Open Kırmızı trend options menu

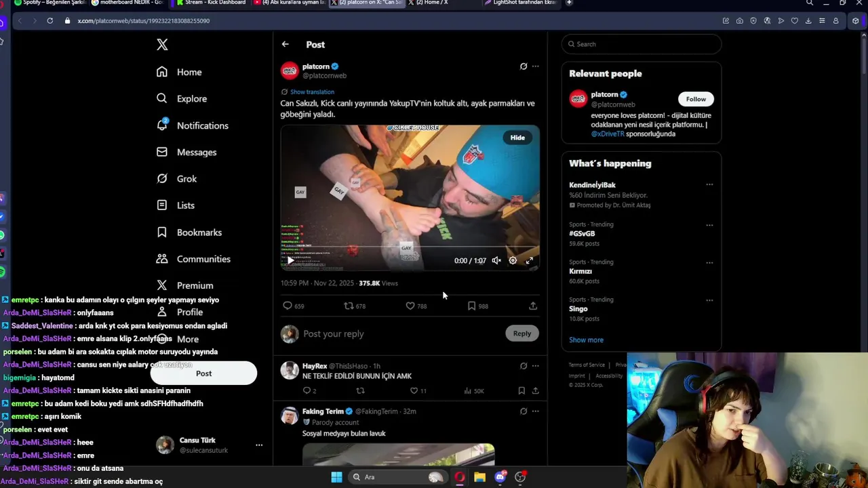pos(709,262)
